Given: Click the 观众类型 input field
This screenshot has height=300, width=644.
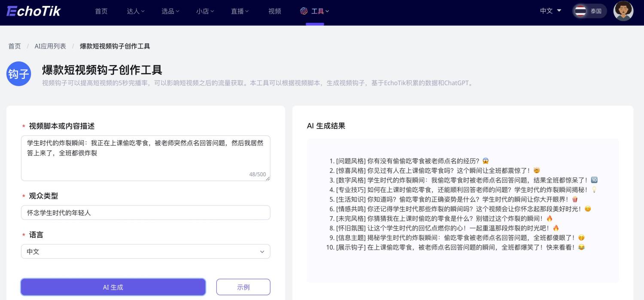Looking at the screenshot, I should click(x=146, y=212).
